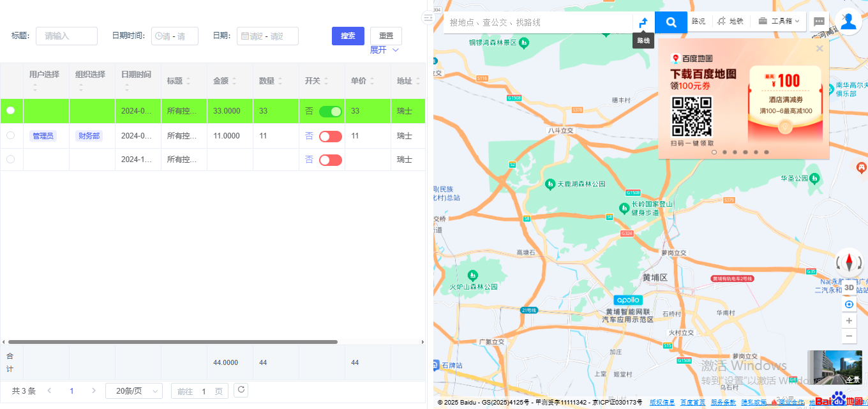Click the user profile avatar icon
The height and width of the screenshot is (409, 868).
coord(848,21)
